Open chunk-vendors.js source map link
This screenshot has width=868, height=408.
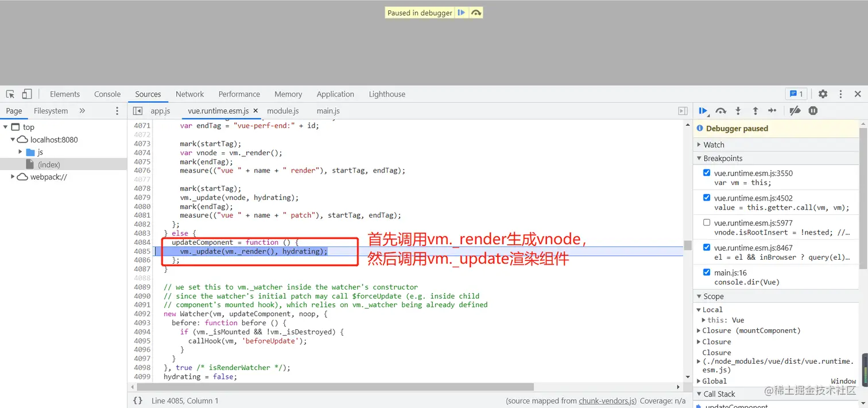point(607,401)
